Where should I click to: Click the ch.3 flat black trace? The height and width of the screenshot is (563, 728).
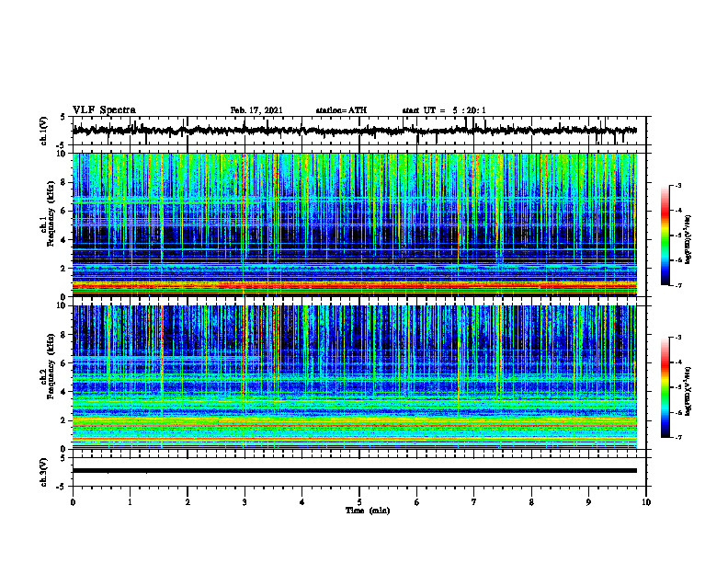click(x=355, y=471)
